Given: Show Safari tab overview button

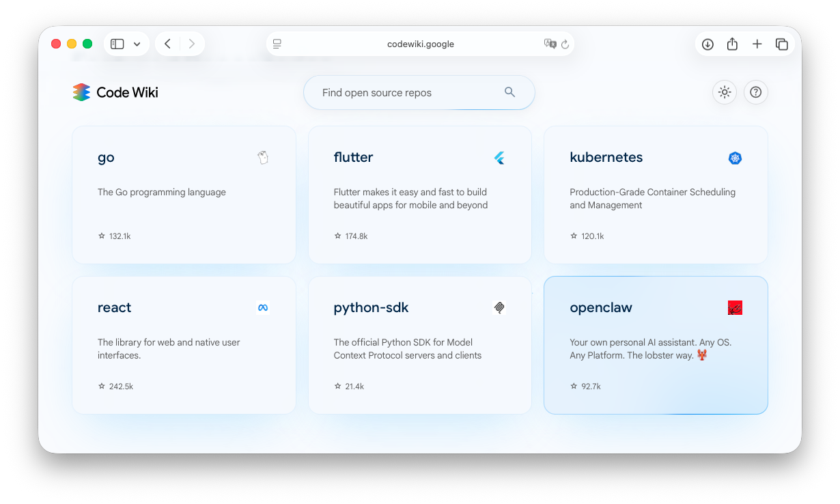Looking at the screenshot, I should pyautogui.click(x=782, y=44).
